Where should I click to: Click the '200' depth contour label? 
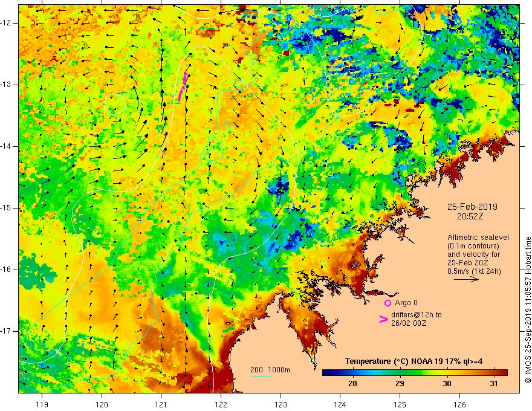pos(256,370)
